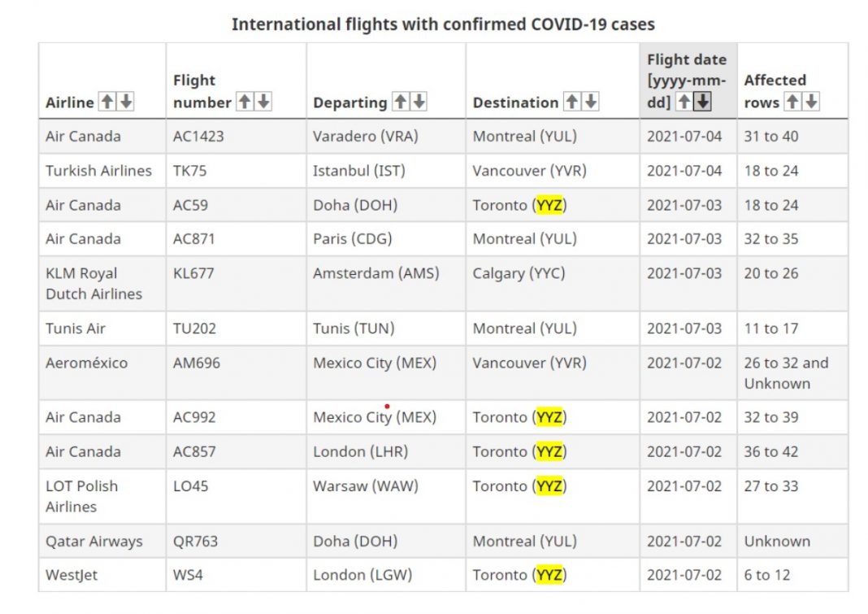Sort Departing column ascending arrow

(400, 102)
